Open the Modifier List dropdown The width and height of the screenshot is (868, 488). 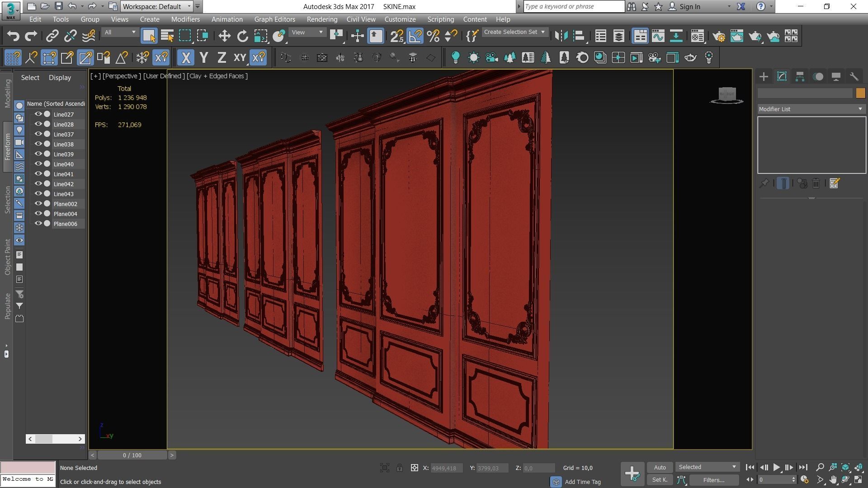pos(811,109)
